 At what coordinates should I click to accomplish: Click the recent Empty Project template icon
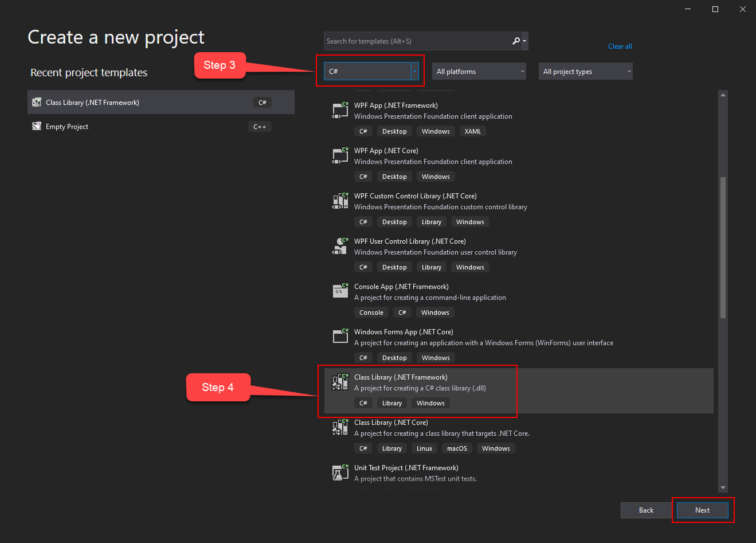point(37,126)
